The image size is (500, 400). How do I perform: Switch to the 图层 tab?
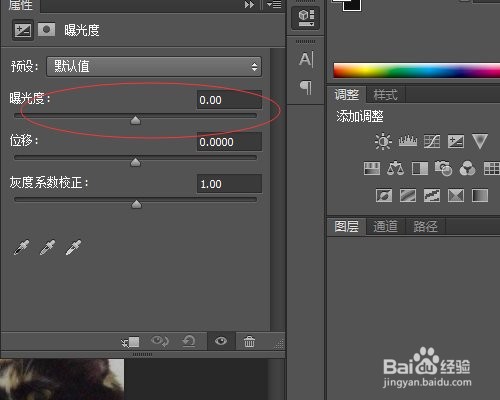(347, 227)
